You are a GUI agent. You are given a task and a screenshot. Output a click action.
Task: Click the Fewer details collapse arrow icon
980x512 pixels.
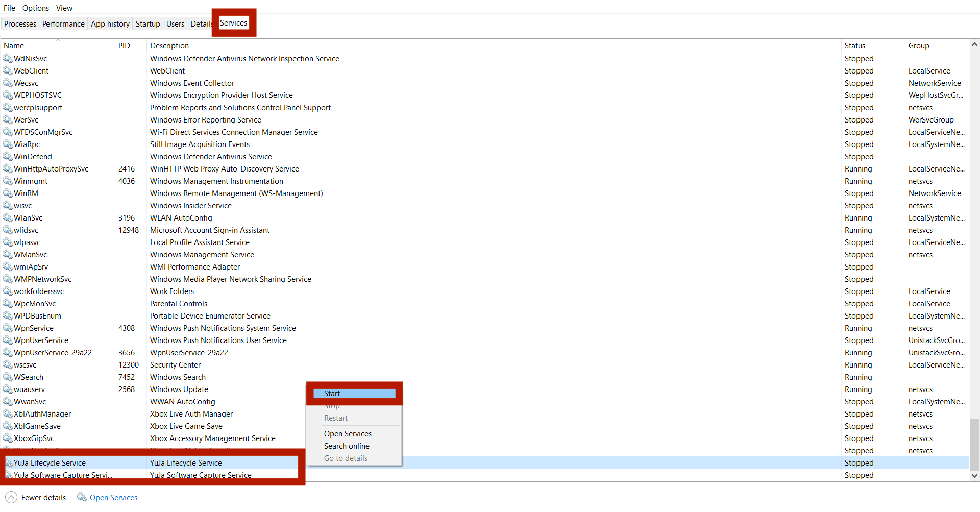click(11, 497)
